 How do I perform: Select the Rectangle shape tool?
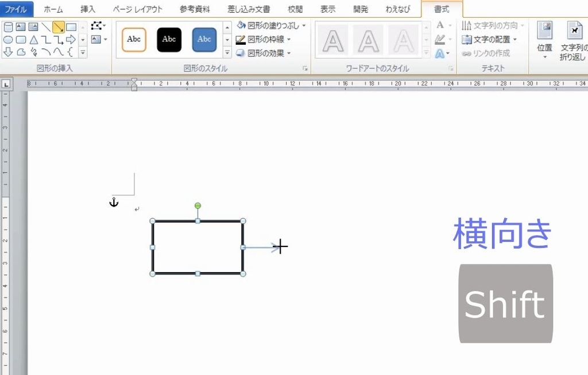70,27
